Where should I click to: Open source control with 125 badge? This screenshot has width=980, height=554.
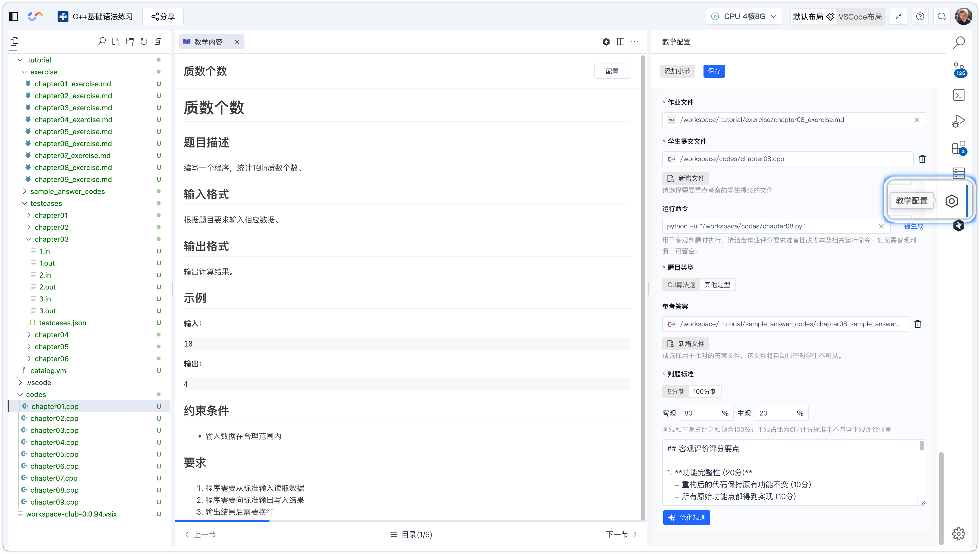959,70
